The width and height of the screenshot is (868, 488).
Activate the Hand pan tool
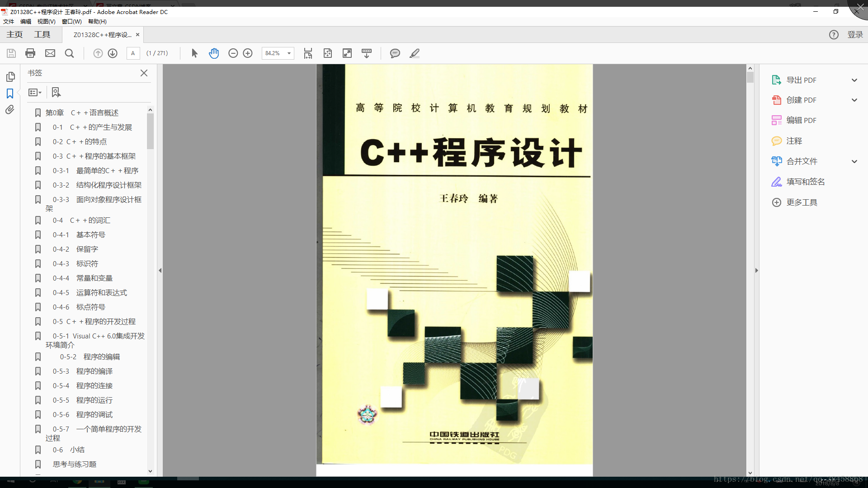click(214, 53)
